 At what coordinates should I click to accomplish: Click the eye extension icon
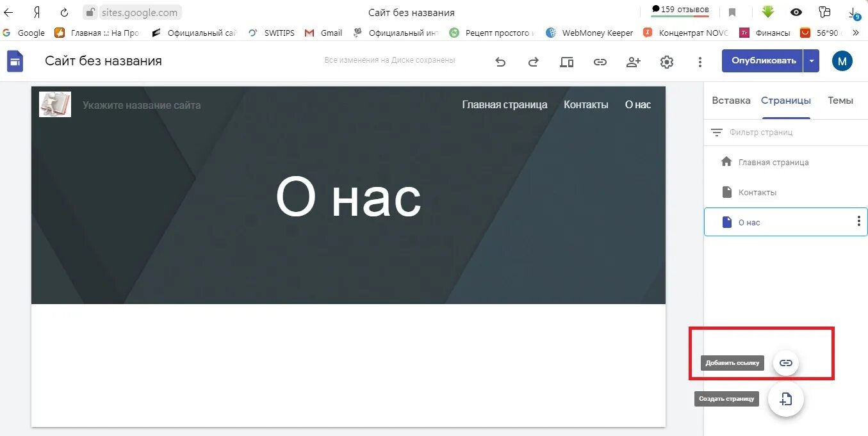point(796,12)
